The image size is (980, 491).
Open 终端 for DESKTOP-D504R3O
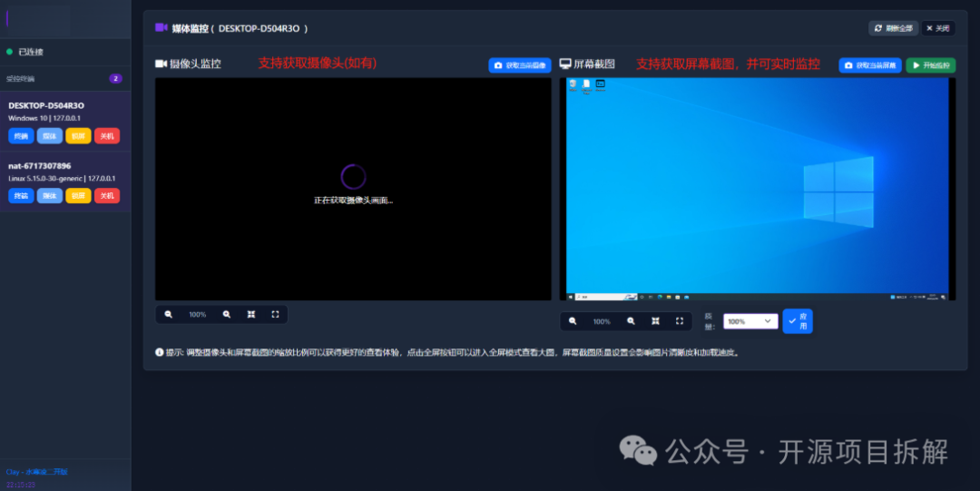click(21, 136)
